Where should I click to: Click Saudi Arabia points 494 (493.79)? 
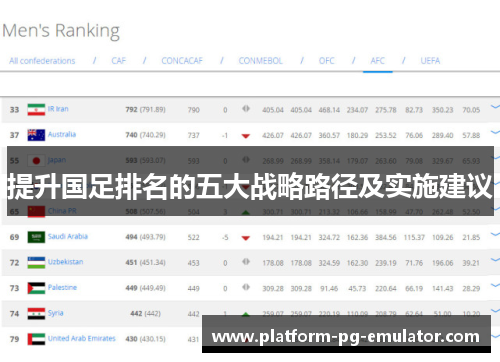[x=145, y=237]
